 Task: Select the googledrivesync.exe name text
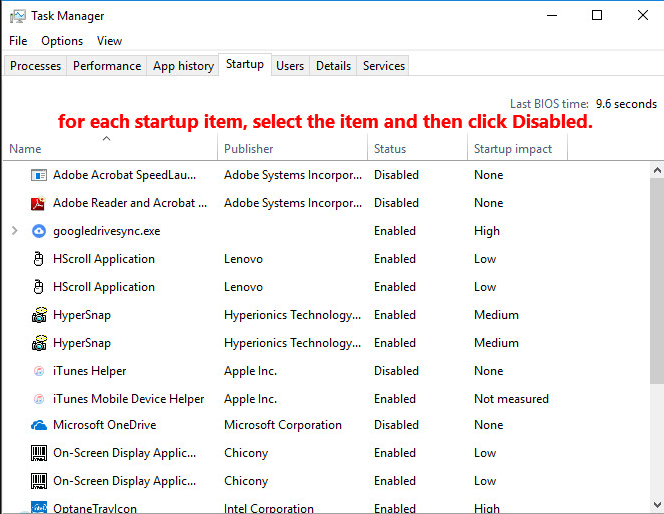point(107,231)
